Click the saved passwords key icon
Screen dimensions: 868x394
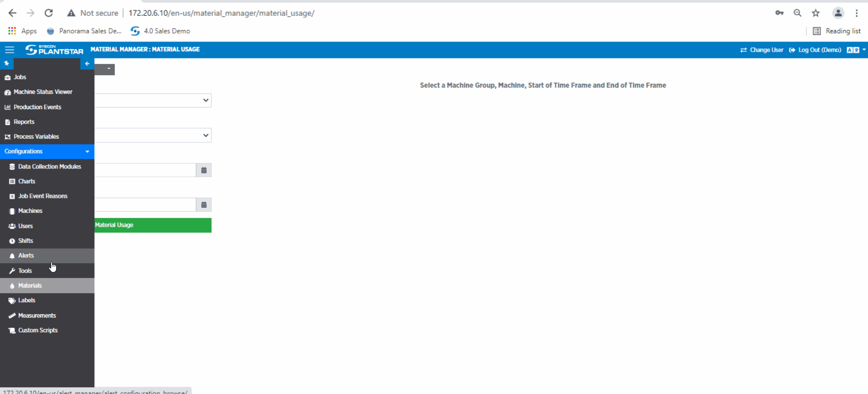click(779, 13)
